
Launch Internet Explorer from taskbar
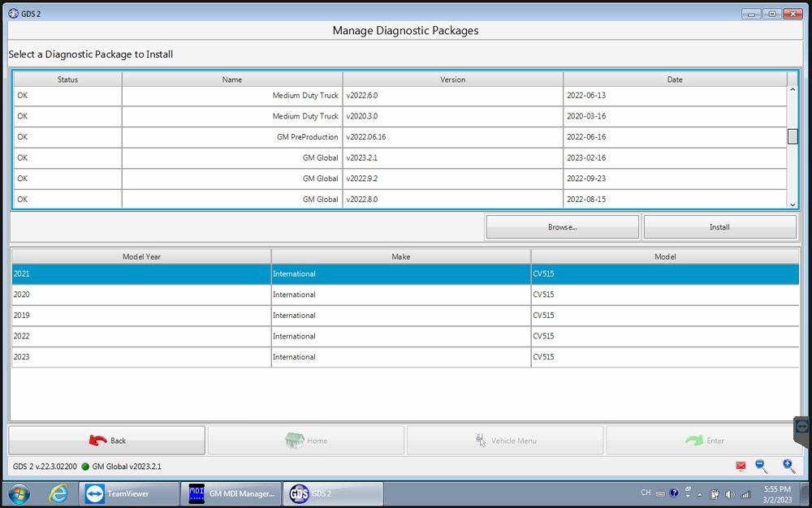coord(58,494)
